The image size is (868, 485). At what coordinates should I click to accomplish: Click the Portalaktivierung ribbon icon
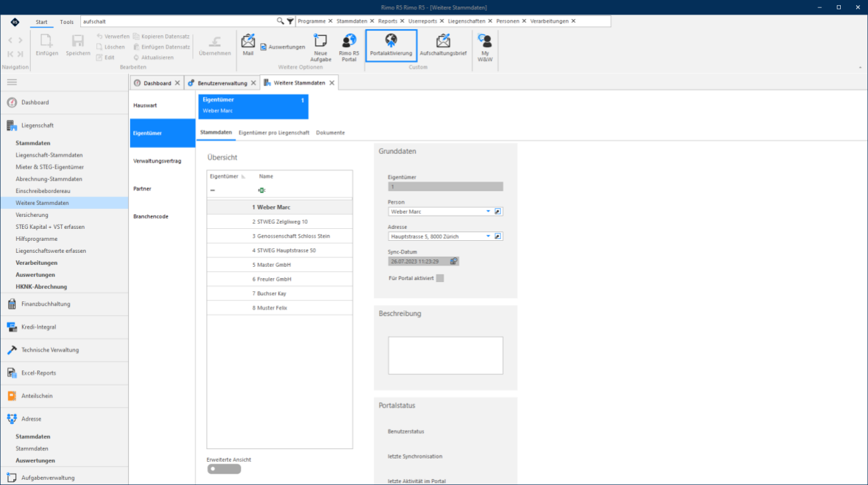pos(391,41)
